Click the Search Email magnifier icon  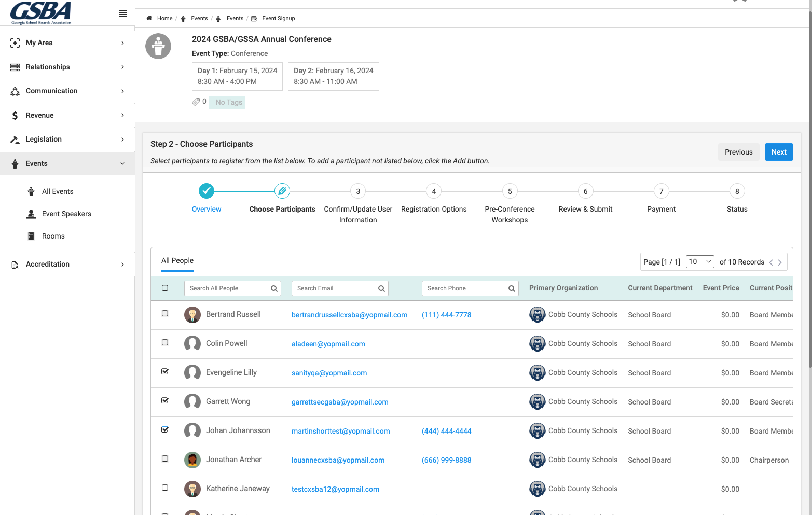tap(381, 289)
